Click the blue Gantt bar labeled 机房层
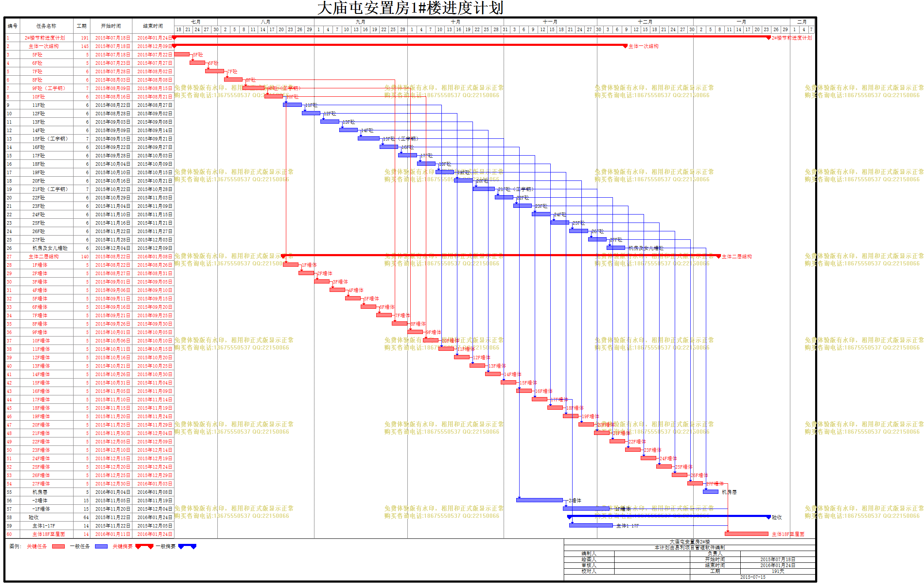 tap(710, 492)
